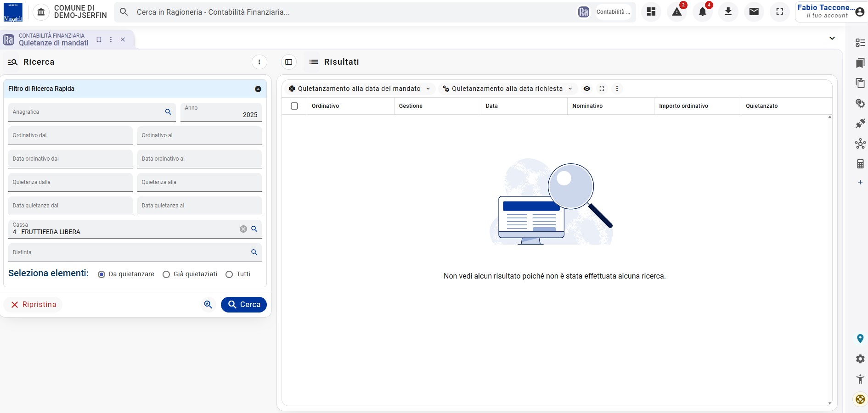Focus the Data ordinativo al field
The image size is (868, 413).
(199, 159)
